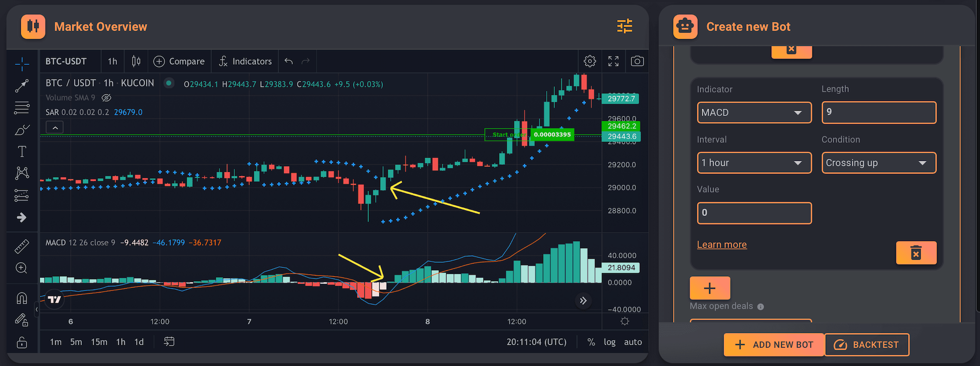Take a chart snapshot with camera icon
The image size is (980, 366).
click(637, 61)
